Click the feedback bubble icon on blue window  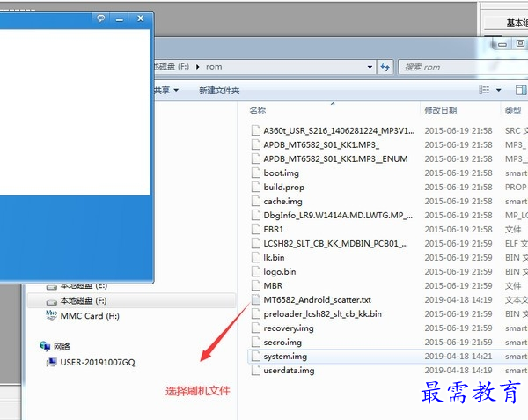[x=100, y=18]
